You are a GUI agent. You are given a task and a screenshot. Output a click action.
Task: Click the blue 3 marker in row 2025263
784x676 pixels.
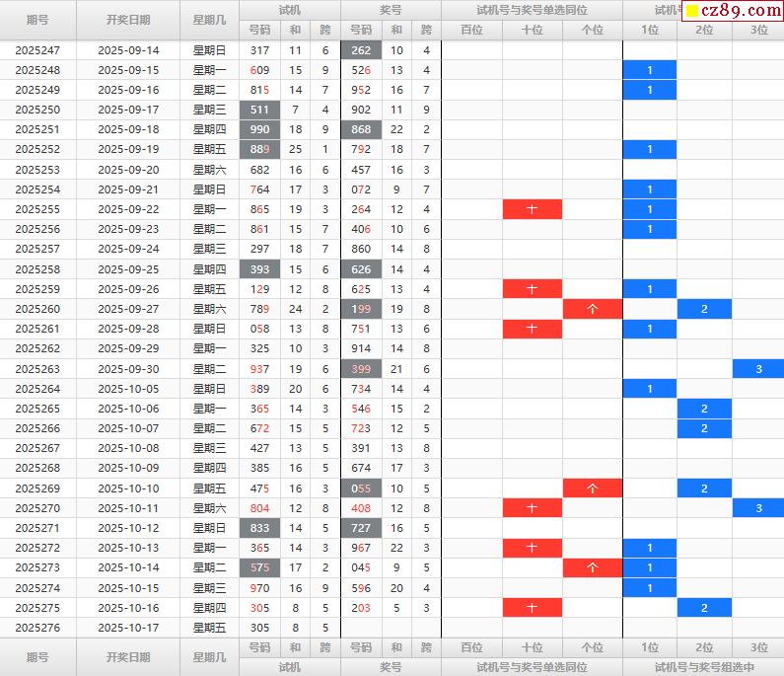click(x=757, y=368)
